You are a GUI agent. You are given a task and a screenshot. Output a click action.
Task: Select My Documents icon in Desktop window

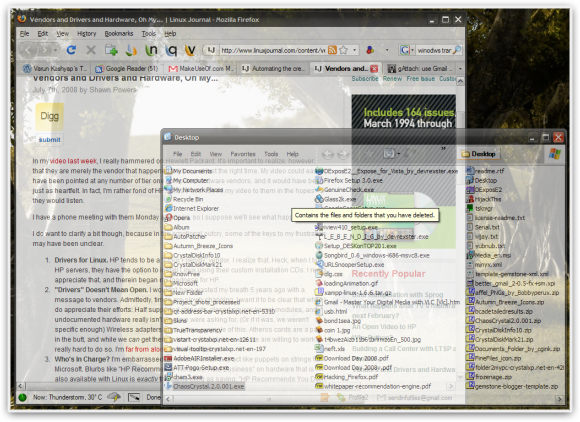tap(188, 171)
